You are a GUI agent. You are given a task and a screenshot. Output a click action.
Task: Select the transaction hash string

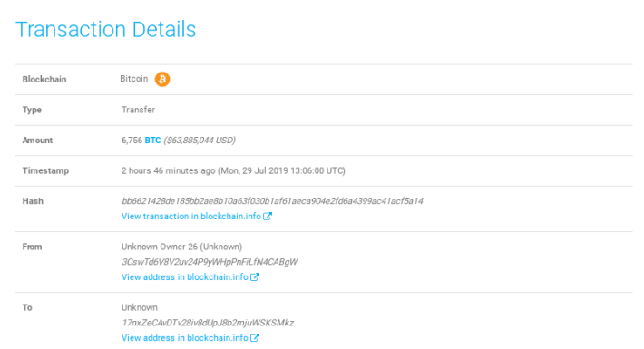(272, 200)
